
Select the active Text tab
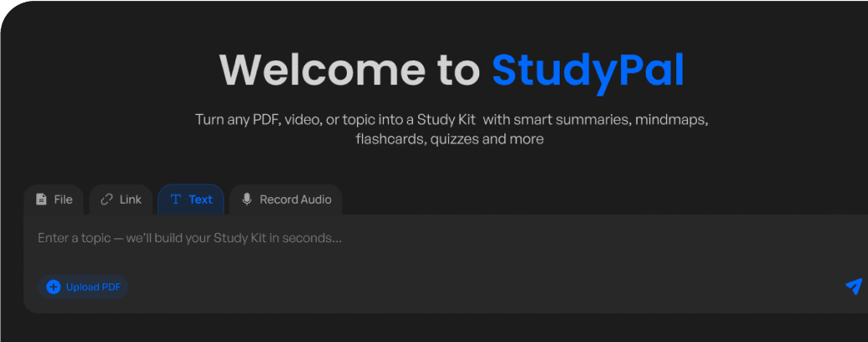tap(191, 199)
